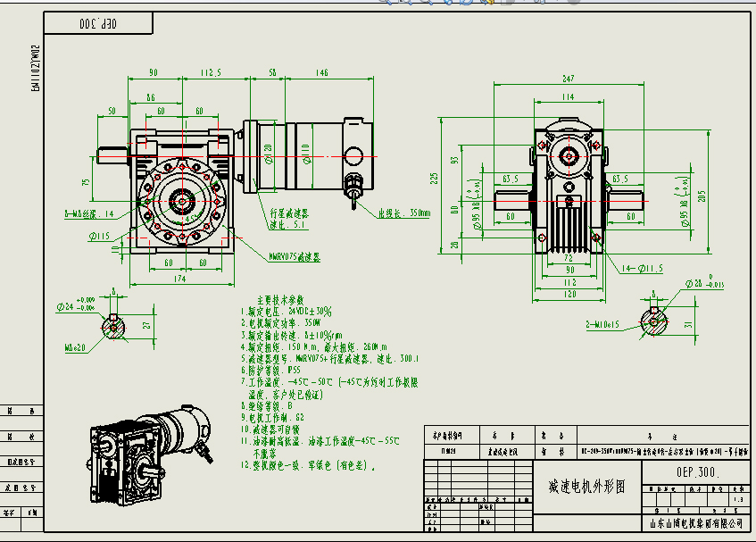Click the 93 vertical dimension
This screenshot has height=542, width=756.
pyautogui.click(x=454, y=160)
